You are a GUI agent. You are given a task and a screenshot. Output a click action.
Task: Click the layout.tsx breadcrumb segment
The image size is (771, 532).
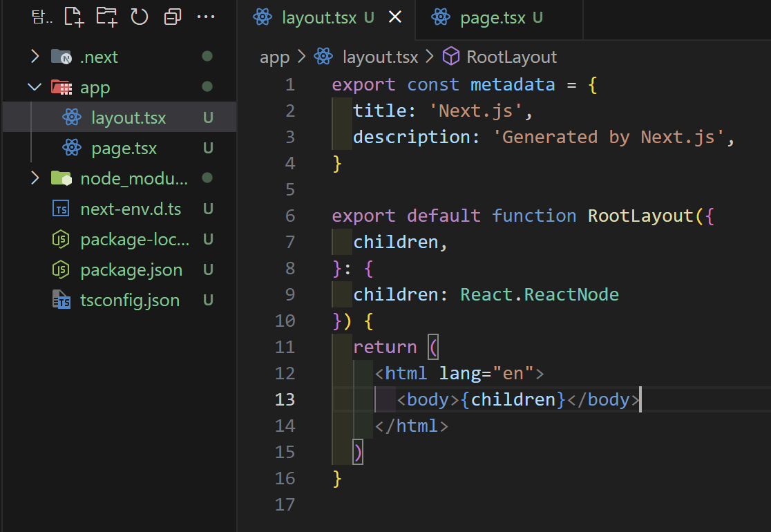(x=380, y=57)
